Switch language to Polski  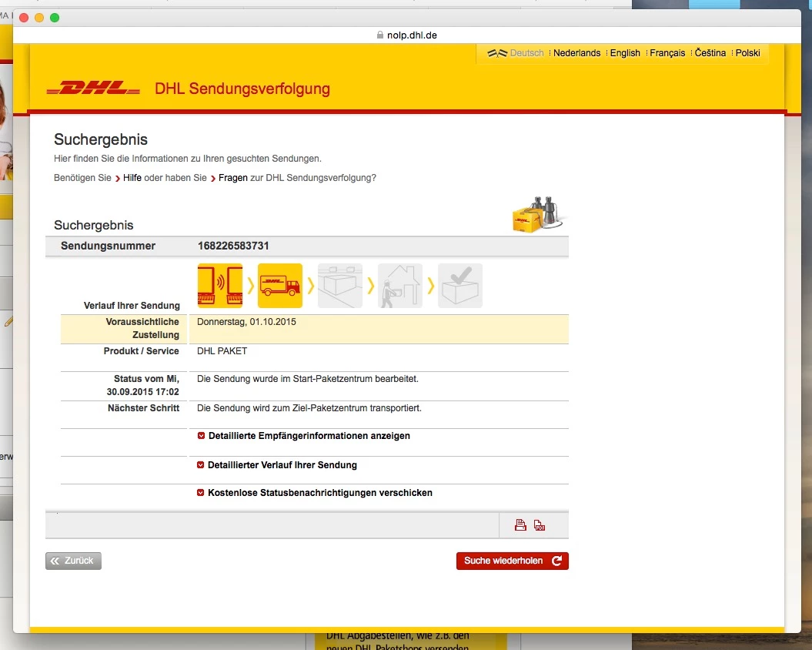748,53
